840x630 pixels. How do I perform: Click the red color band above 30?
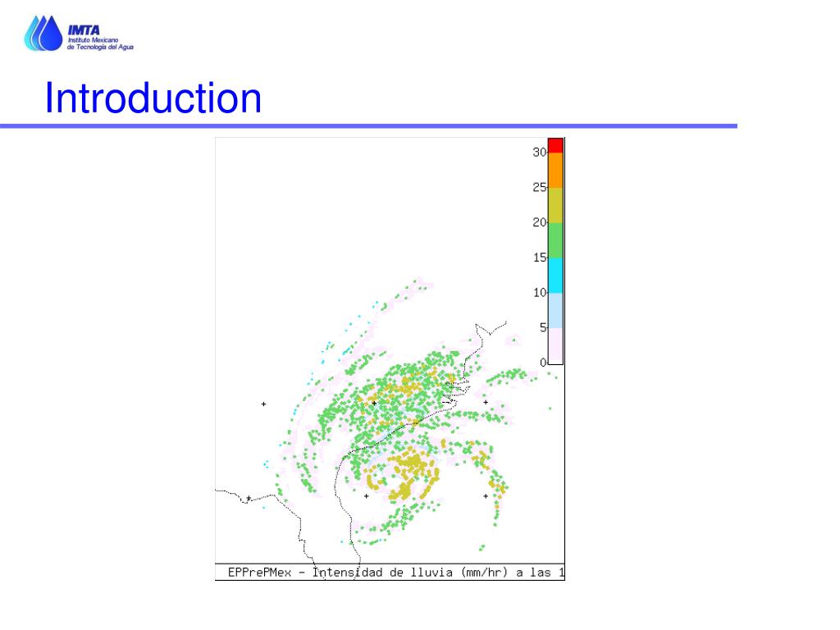[555, 146]
